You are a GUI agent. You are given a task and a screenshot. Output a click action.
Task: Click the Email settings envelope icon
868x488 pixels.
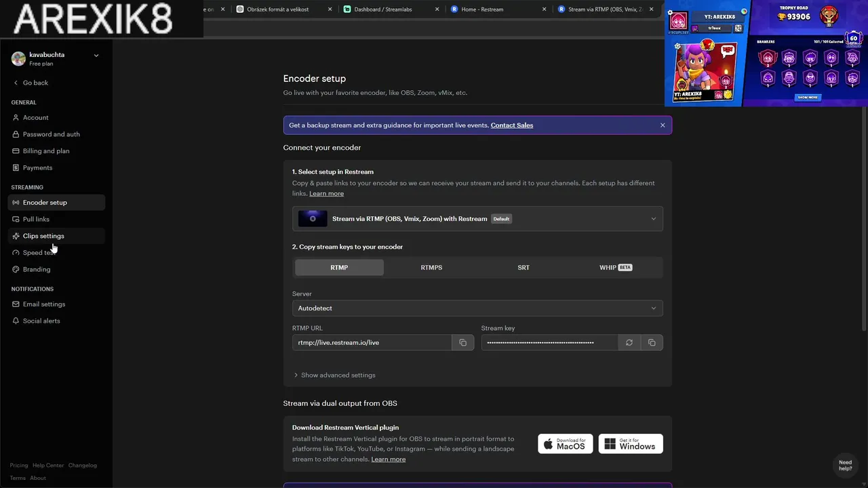[16, 304]
